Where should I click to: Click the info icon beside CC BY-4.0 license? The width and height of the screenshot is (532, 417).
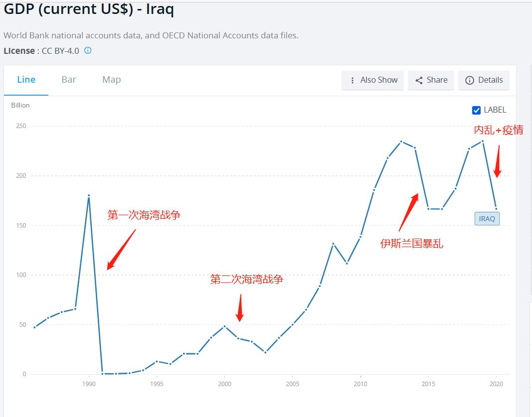tap(88, 50)
